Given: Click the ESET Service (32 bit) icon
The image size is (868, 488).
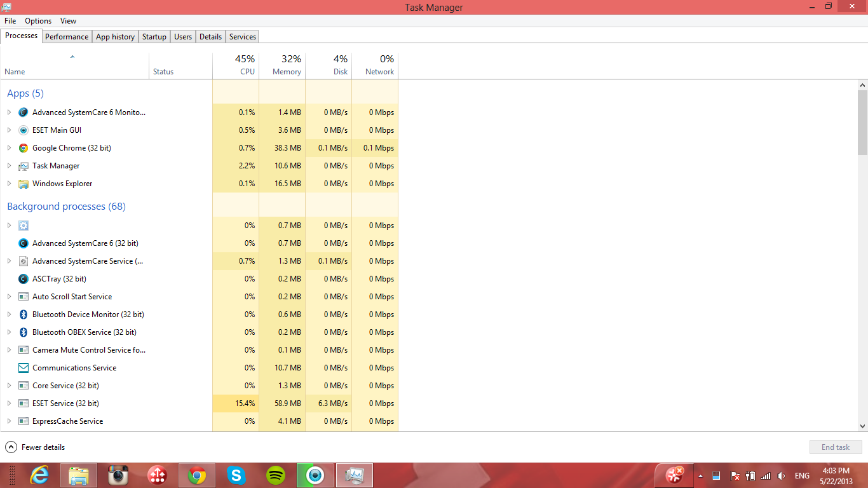Looking at the screenshot, I should pos(24,403).
